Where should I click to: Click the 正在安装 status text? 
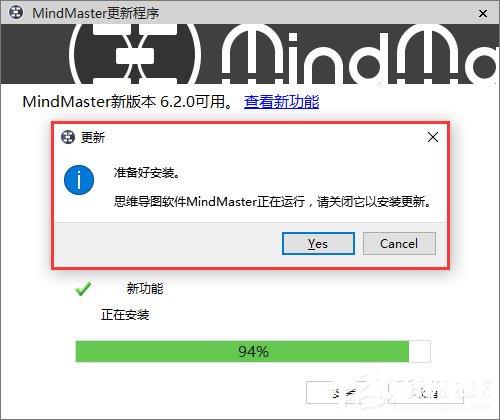(x=125, y=314)
